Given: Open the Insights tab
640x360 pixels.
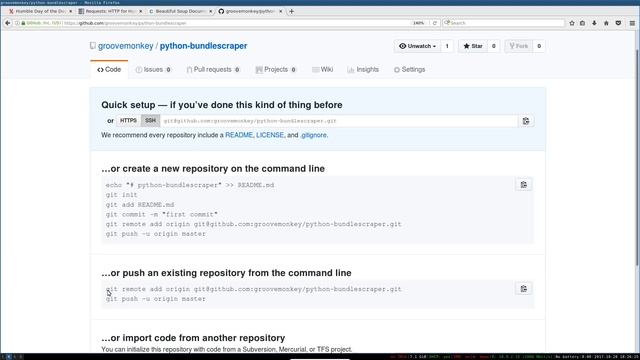Looking at the screenshot, I should pos(363,70).
